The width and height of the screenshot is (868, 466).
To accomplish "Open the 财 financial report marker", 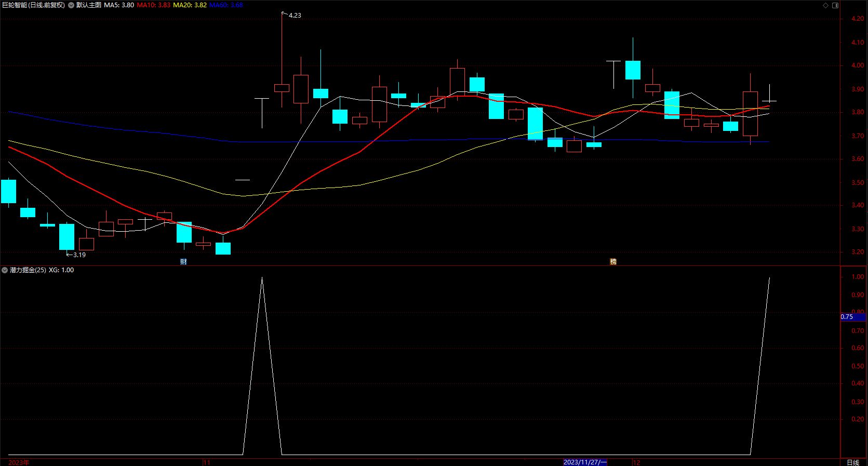I will coord(183,261).
